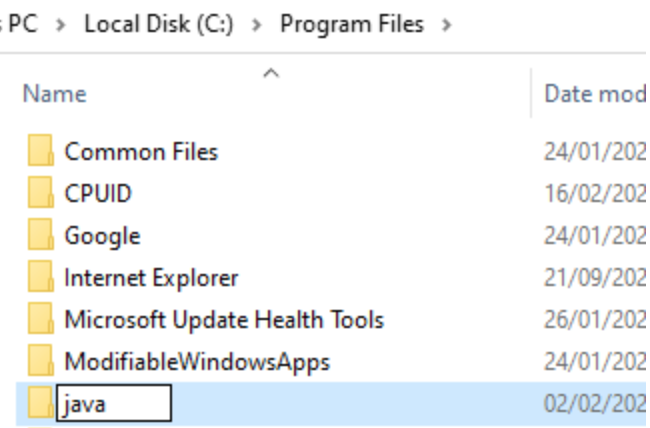Click the Google folder icon

[41, 235]
